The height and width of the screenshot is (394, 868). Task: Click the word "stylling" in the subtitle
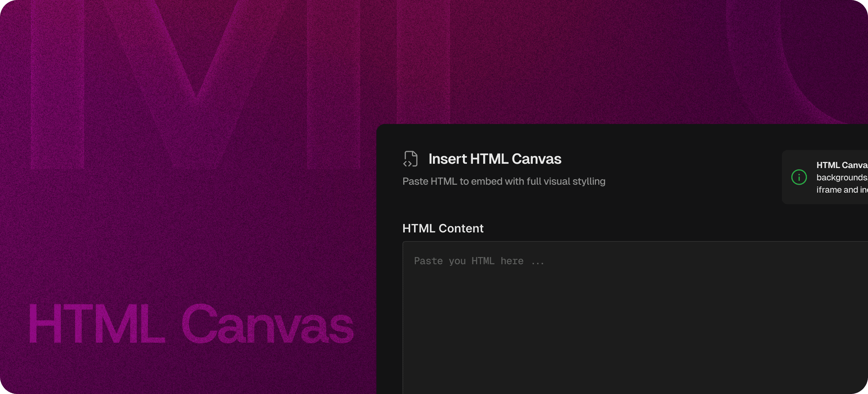(x=589, y=181)
